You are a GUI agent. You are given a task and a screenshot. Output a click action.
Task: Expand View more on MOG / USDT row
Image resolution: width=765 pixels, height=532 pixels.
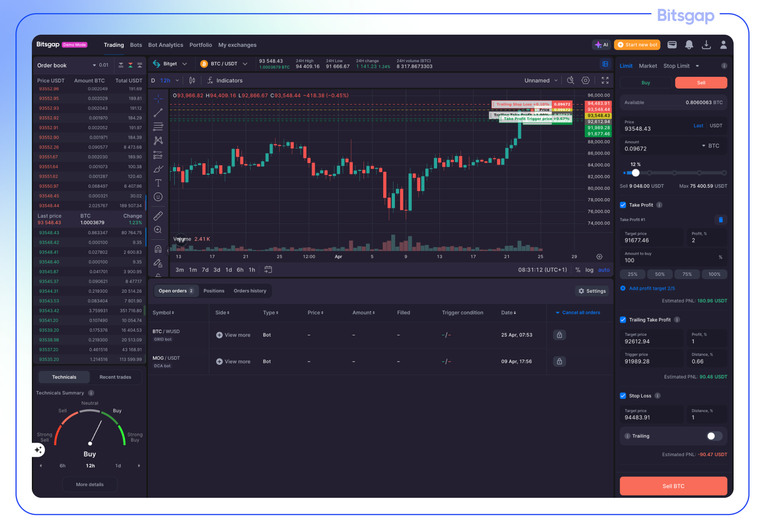tap(233, 362)
